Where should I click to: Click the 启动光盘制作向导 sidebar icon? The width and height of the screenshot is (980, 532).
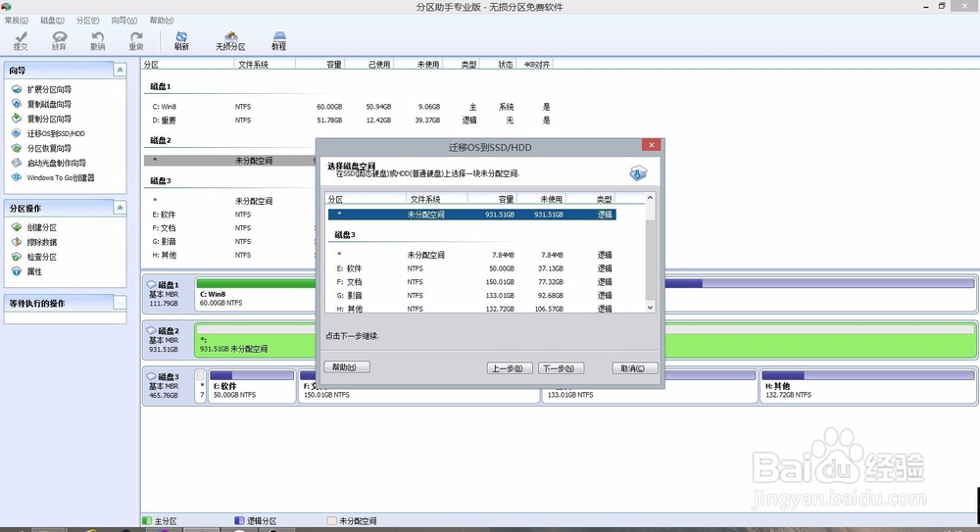[x=17, y=164]
